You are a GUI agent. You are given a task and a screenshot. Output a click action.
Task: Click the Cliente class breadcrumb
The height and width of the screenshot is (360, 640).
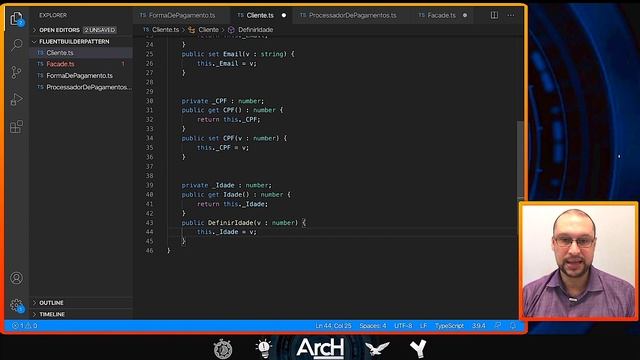click(x=208, y=30)
